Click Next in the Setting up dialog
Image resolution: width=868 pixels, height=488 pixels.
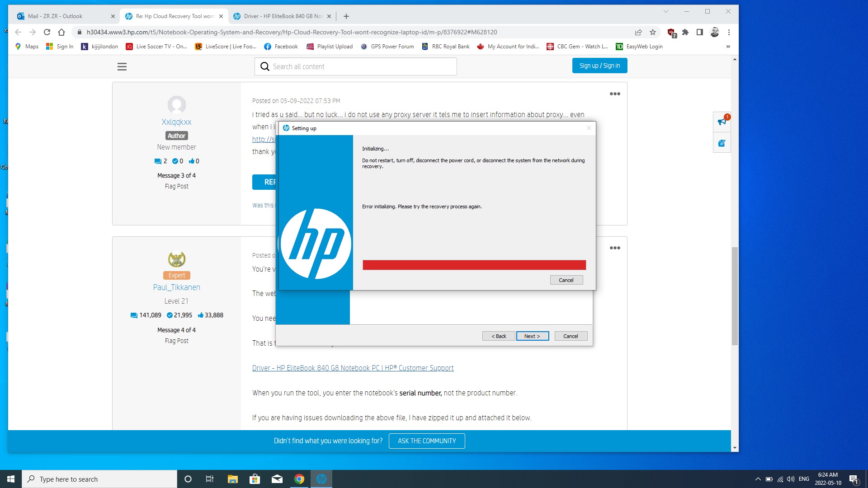pyautogui.click(x=532, y=336)
